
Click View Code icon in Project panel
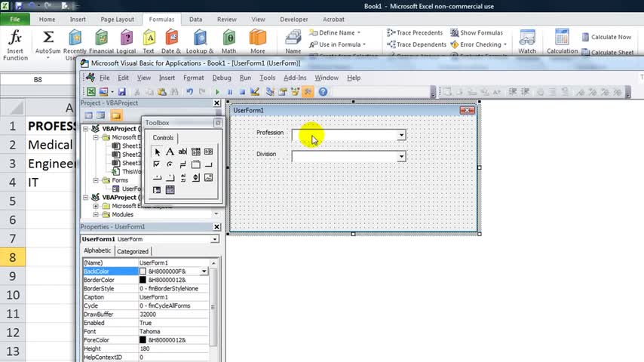(89, 115)
